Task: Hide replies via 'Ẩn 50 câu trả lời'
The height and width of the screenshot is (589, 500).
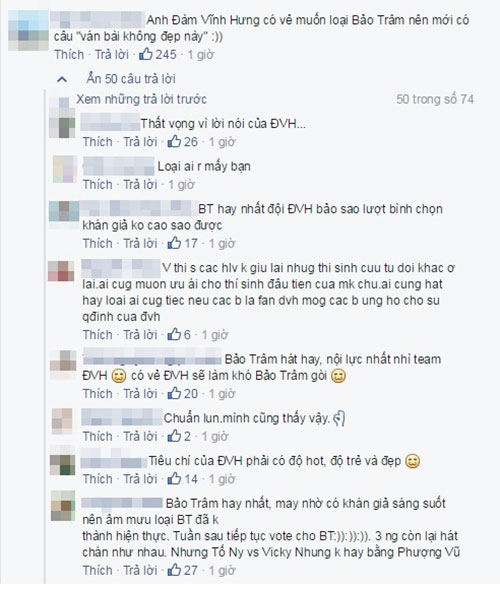Action: [x=131, y=79]
